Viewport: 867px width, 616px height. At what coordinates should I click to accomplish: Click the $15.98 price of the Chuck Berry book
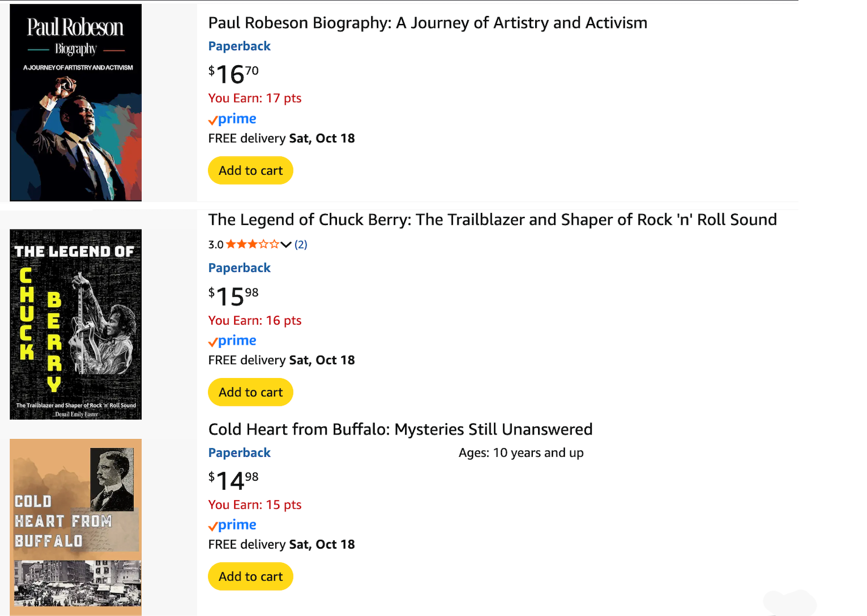233,296
